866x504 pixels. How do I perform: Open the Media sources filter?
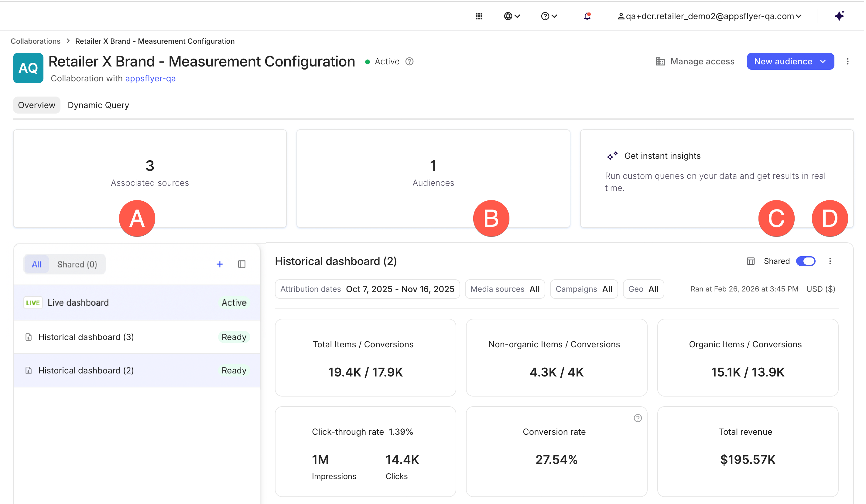click(x=505, y=289)
